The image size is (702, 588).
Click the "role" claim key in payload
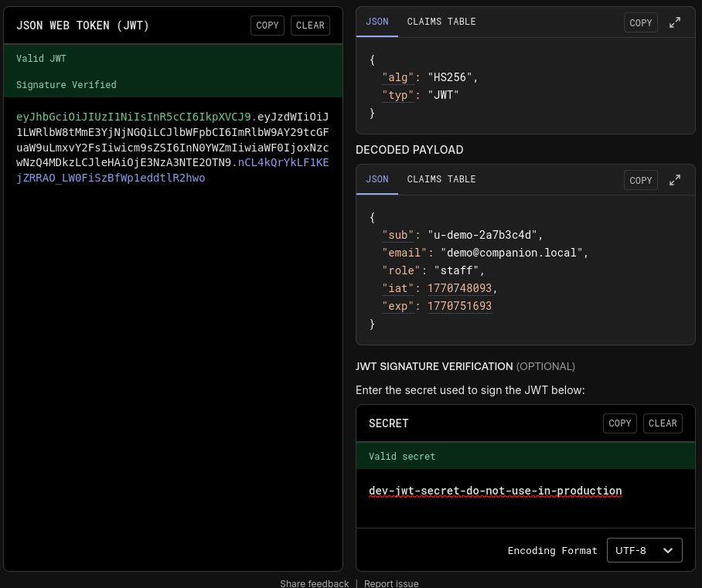[x=401, y=270]
